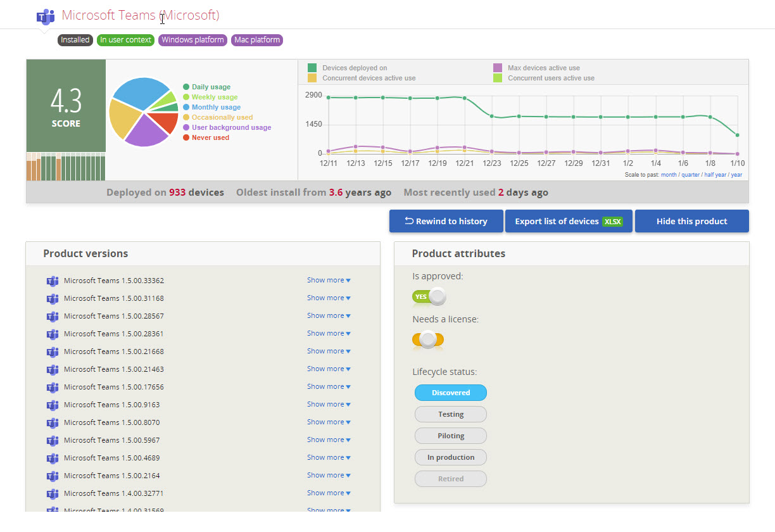Expand Show more for version 1.5.00.17656
Viewport: 775px width, 532px height.
(x=329, y=386)
